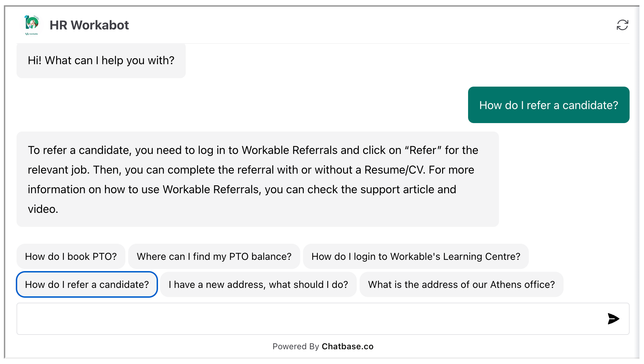Image resolution: width=644 pixels, height=364 pixels.
Task: Ask how to login to Learning Centre
Action: (x=416, y=256)
